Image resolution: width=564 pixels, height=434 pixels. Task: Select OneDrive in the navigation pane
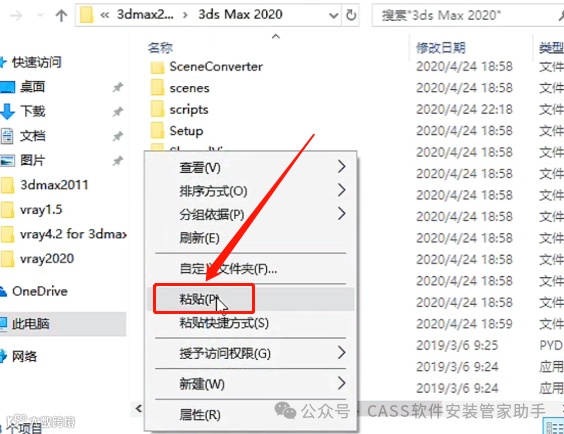[40, 291]
